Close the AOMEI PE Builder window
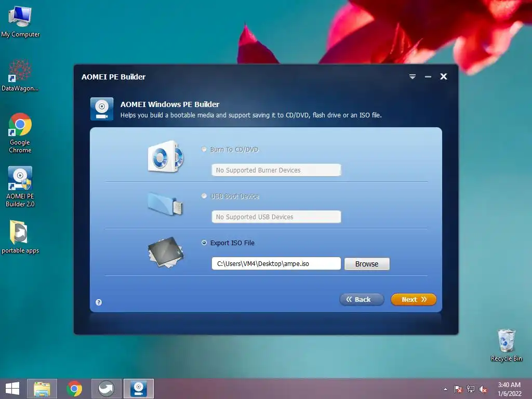532x399 pixels. point(444,77)
